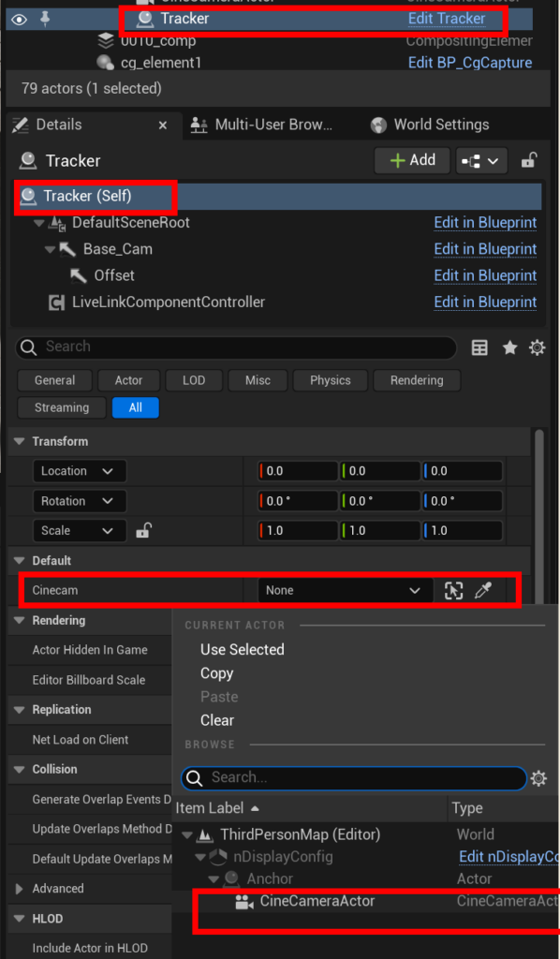
Task: Collapse the Transform section
Action: click(x=20, y=442)
